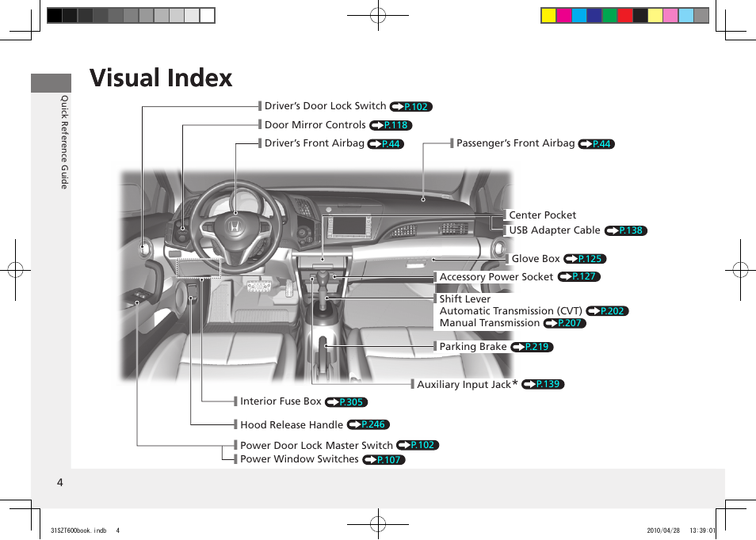Open P.44 link for Passenger's Front Airbag
Screen dimensions: 756x540
click(x=597, y=143)
